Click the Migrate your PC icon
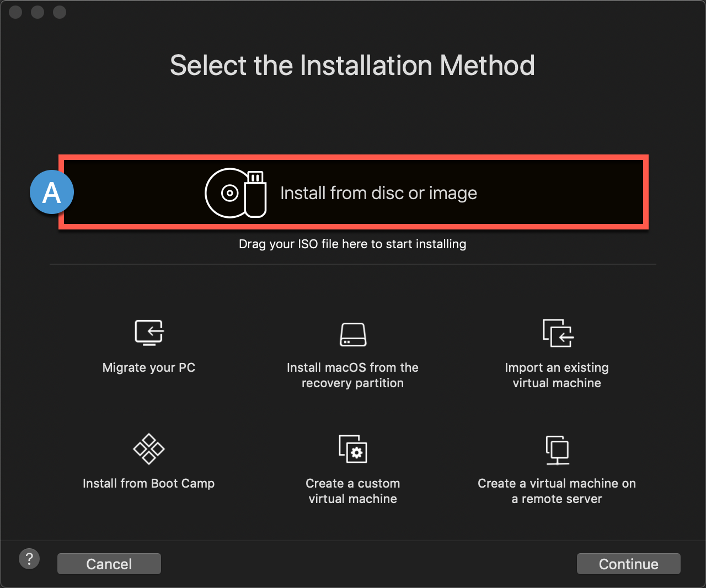 pyautogui.click(x=149, y=332)
